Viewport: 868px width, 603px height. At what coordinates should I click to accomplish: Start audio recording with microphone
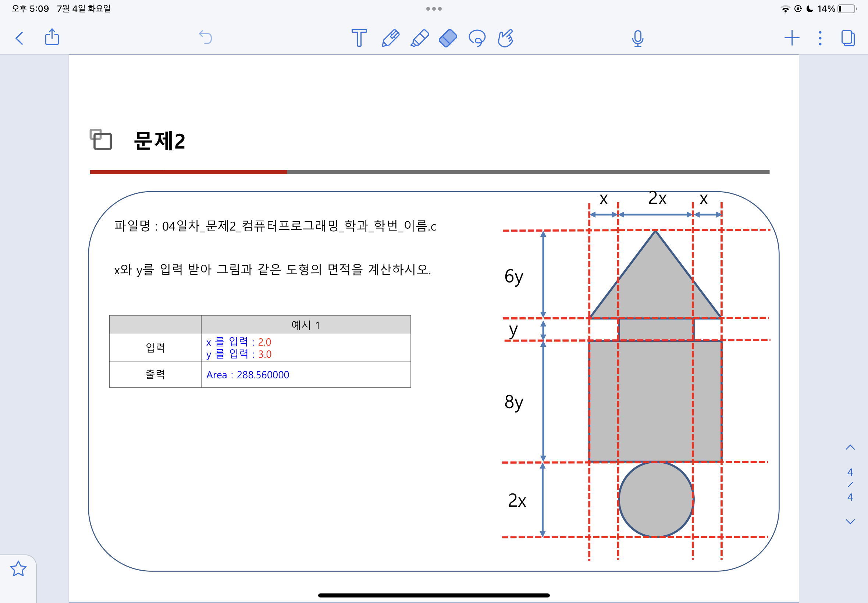[x=637, y=38]
